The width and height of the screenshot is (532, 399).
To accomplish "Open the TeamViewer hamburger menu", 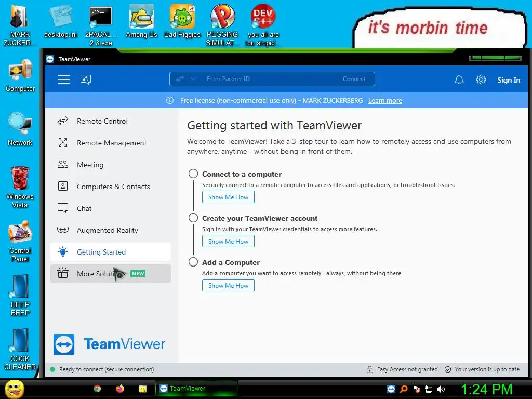I will click(64, 79).
